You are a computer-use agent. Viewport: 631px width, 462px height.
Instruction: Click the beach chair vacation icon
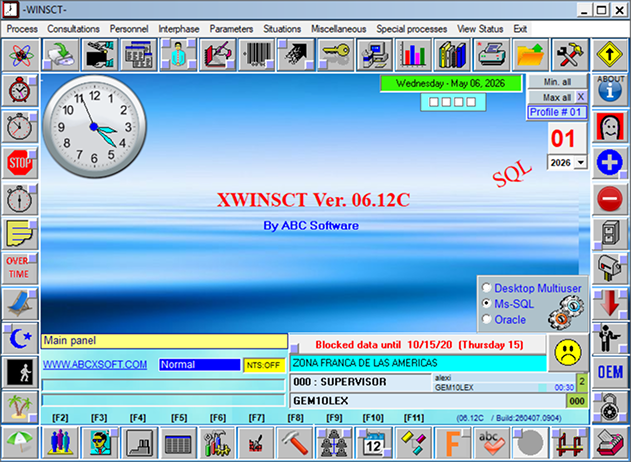point(20,303)
